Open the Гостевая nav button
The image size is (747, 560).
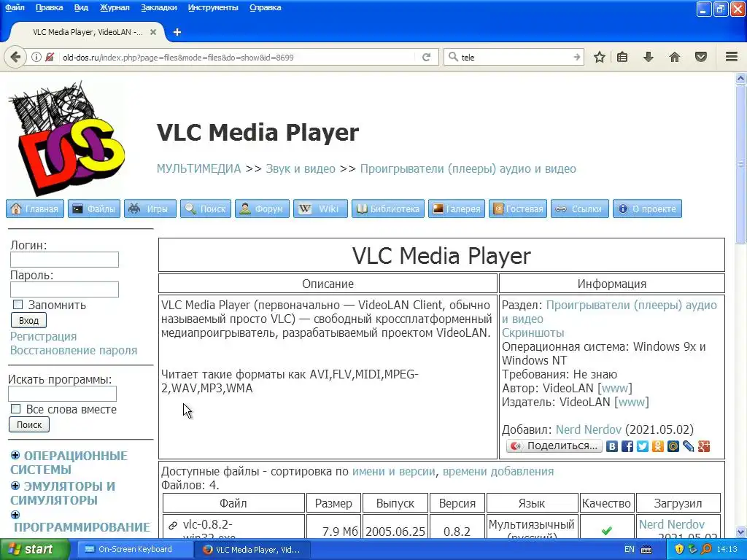pyautogui.click(x=518, y=209)
